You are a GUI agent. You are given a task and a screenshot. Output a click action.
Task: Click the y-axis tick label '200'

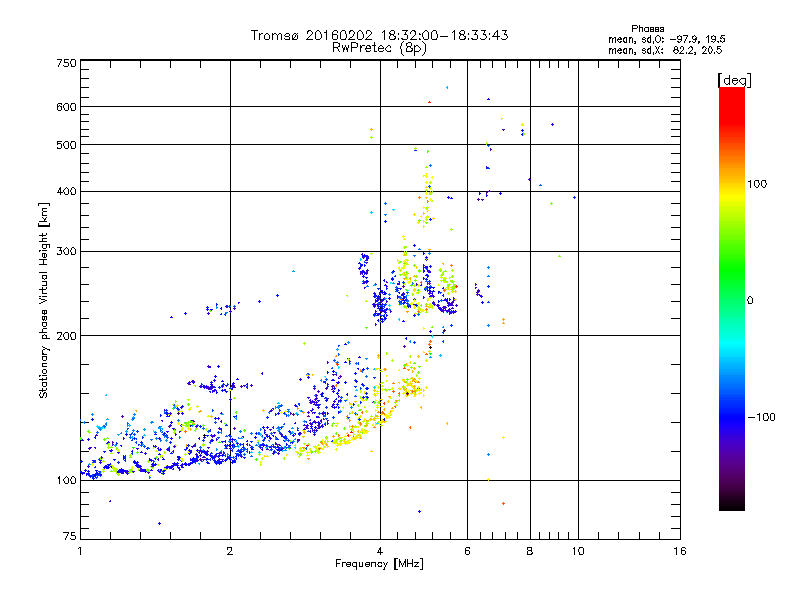pos(66,336)
